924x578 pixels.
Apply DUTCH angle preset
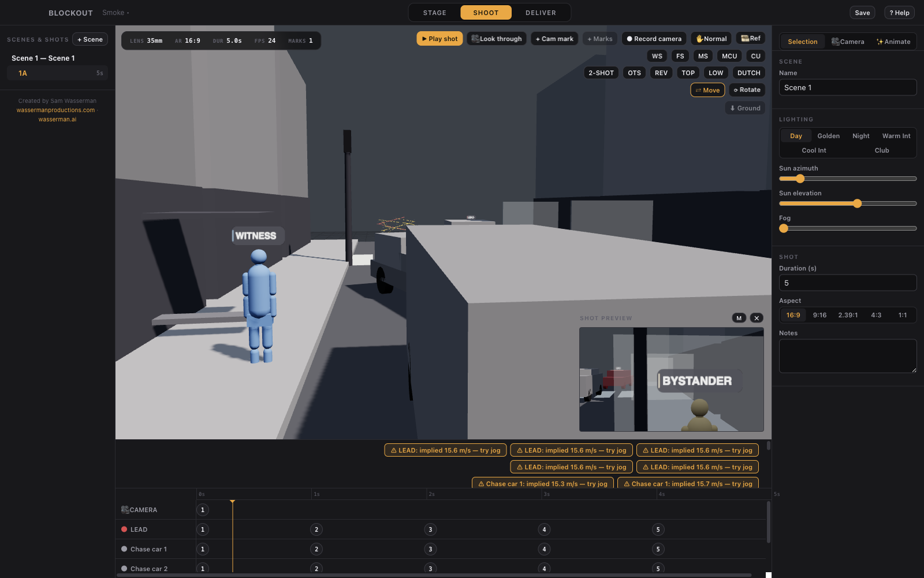click(748, 73)
